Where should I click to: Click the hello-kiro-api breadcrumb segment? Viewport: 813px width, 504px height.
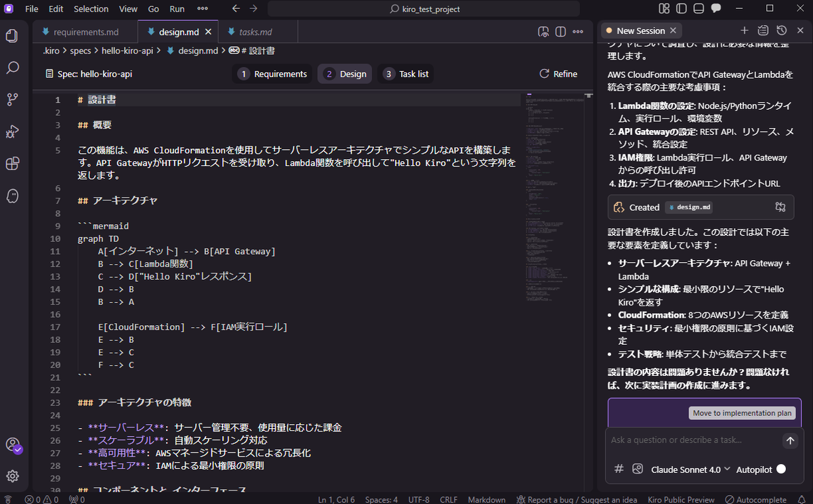tap(127, 51)
